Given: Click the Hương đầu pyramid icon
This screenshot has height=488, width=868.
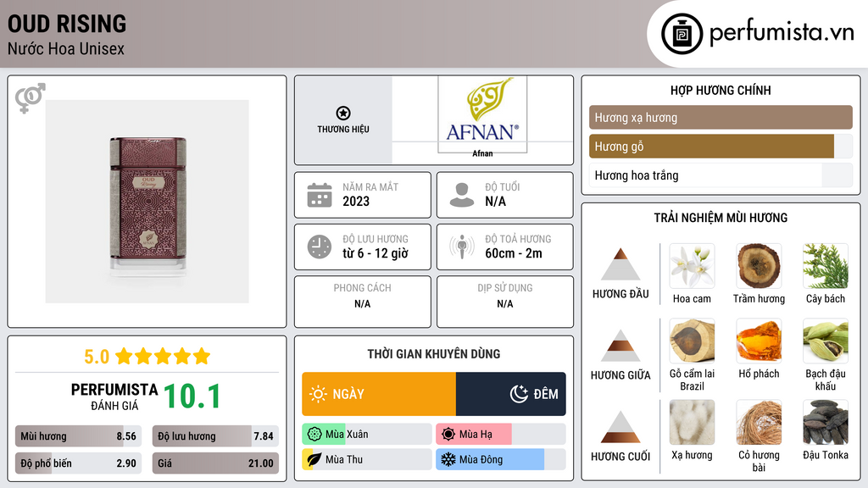Looking at the screenshot, I should click(620, 264).
